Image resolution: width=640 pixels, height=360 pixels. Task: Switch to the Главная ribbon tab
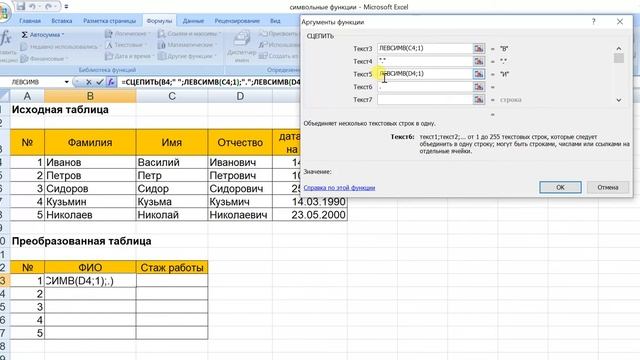[30, 21]
